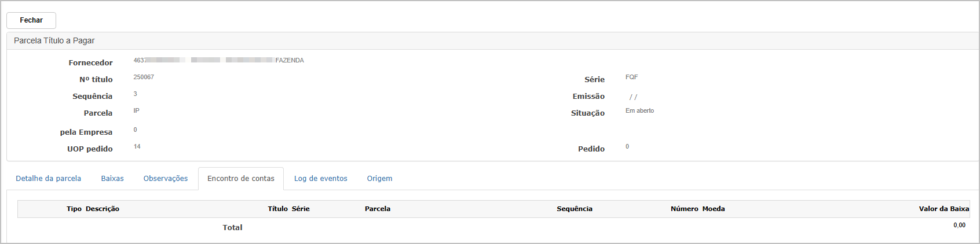Image resolution: width=980 pixels, height=244 pixels.
Task: Click the Série value FQF
Action: 631,77
